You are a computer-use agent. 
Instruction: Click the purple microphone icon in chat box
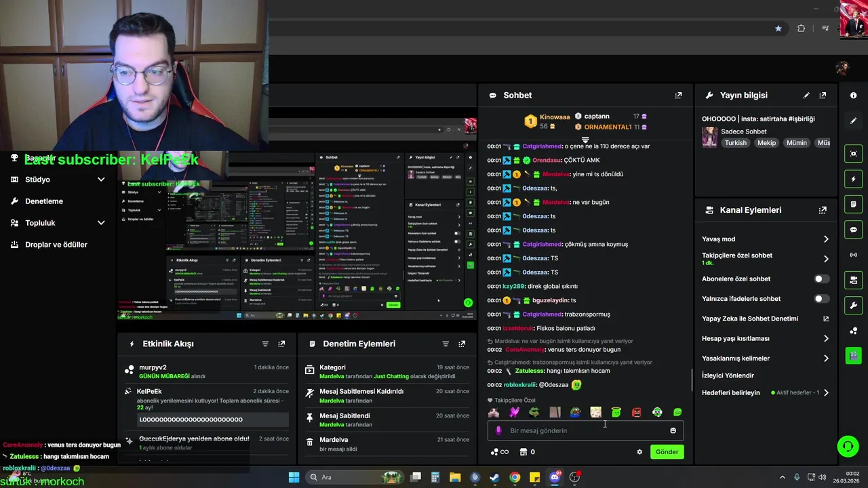[x=498, y=430]
